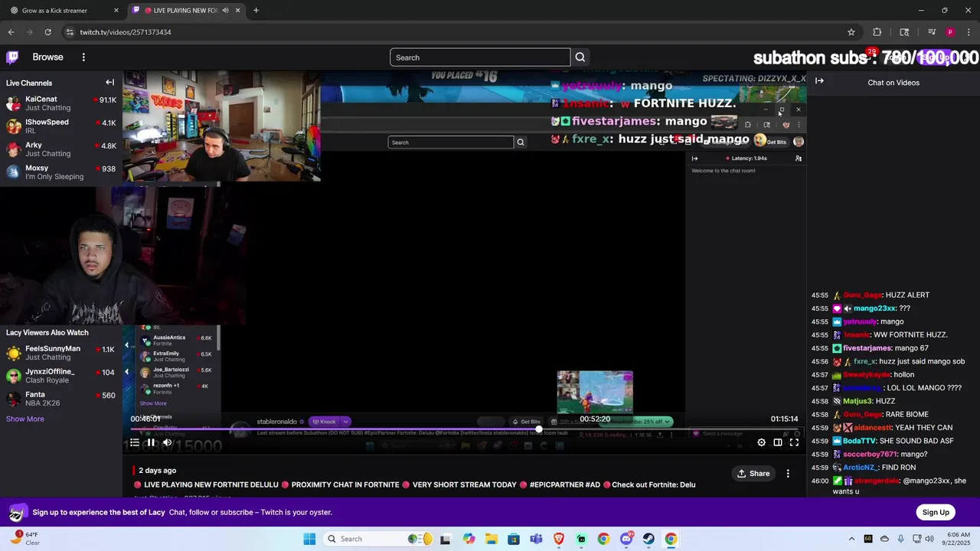Reload the current page
Viewport: 980px width, 551px height.
[47, 32]
